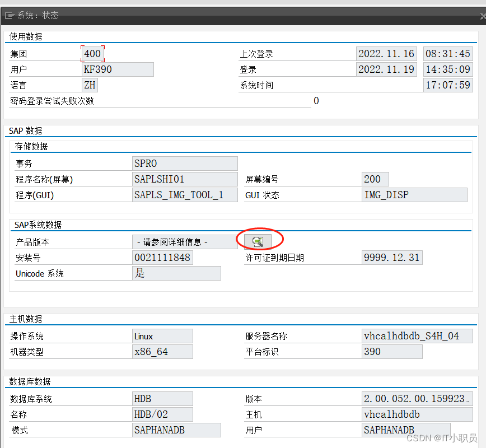486x448 pixels.
Task: Click the GUI 状态 label
Action: click(262, 195)
